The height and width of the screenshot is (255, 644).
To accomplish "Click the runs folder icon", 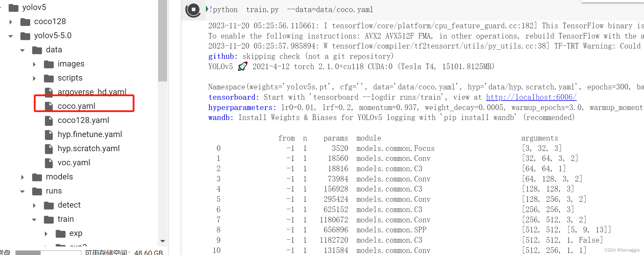I will pos(37,191).
